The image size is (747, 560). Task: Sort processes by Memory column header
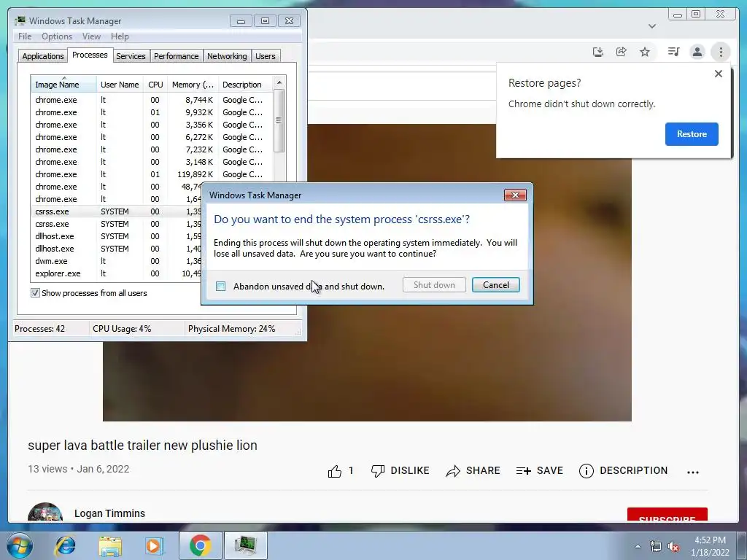click(x=193, y=85)
